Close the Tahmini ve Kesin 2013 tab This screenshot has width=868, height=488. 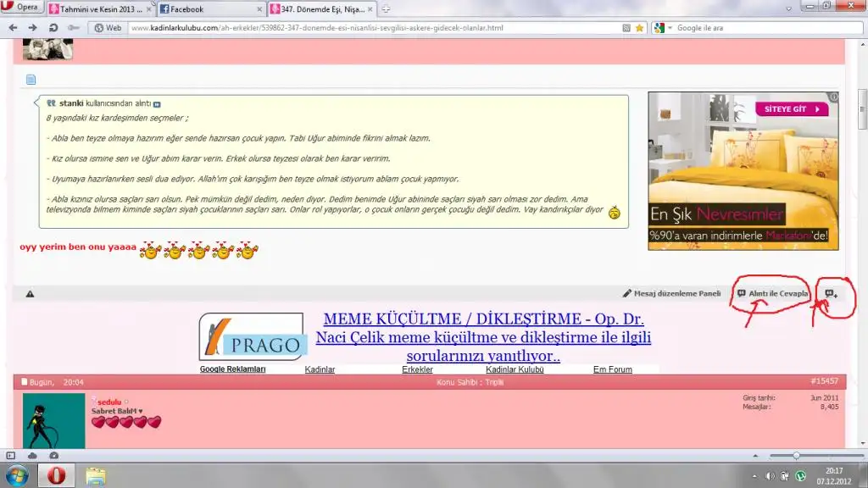148,9
